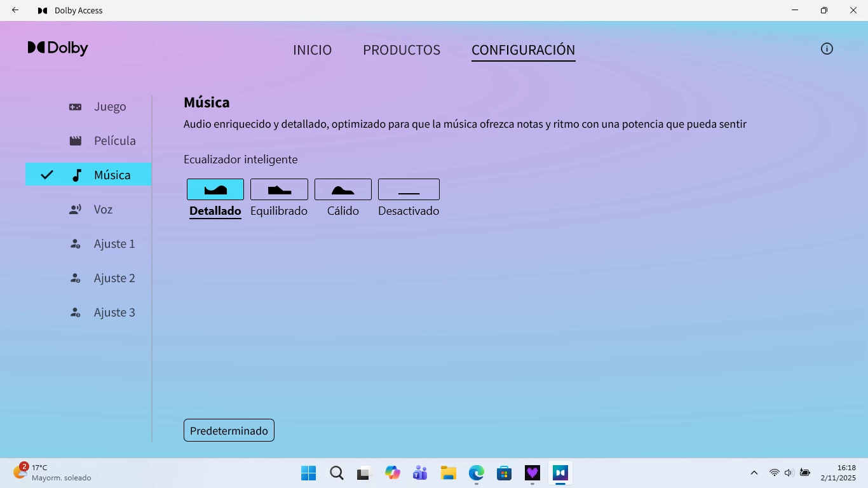Open Microsoft Store from the taskbar
This screenshot has height=488, width=868.
[505, 473]
